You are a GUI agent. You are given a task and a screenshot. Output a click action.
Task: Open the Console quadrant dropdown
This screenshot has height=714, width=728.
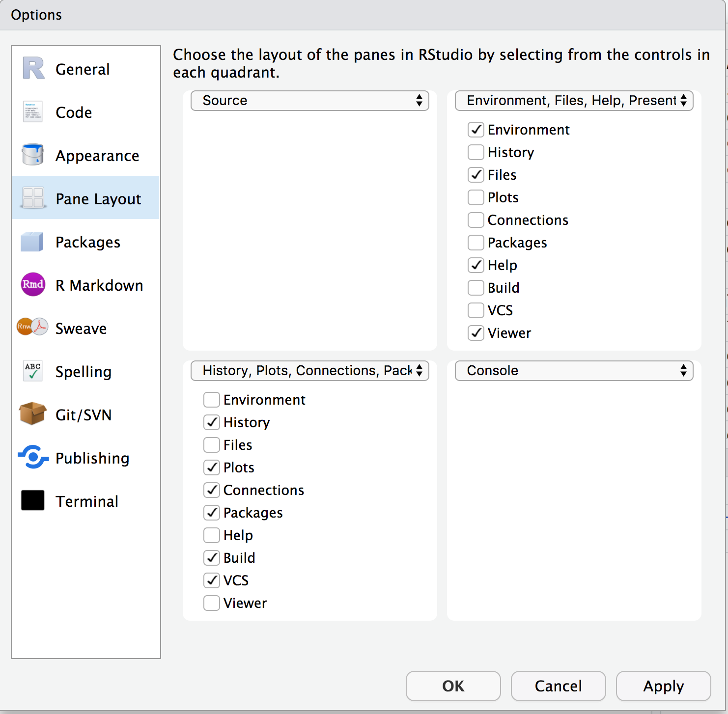[574, 371]
